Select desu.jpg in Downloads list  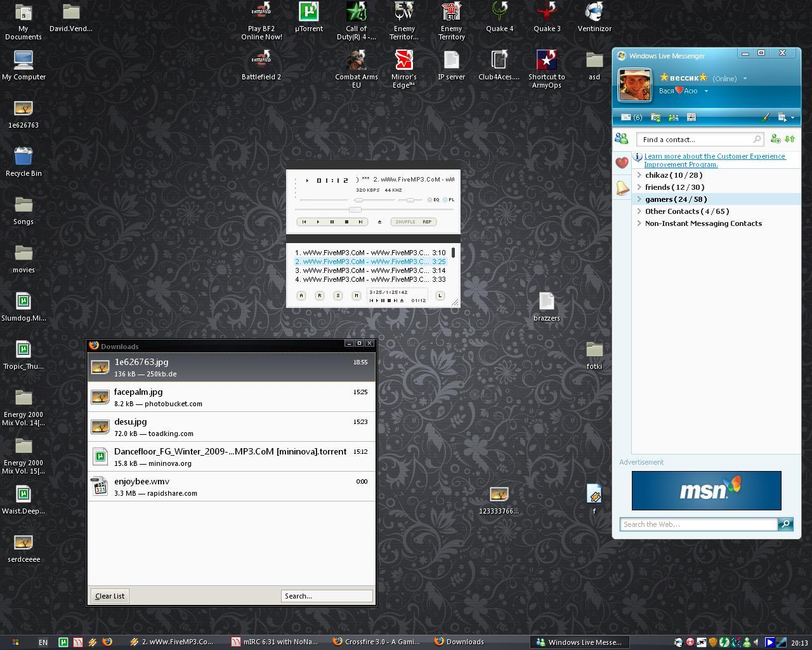[x=232, y=427]
